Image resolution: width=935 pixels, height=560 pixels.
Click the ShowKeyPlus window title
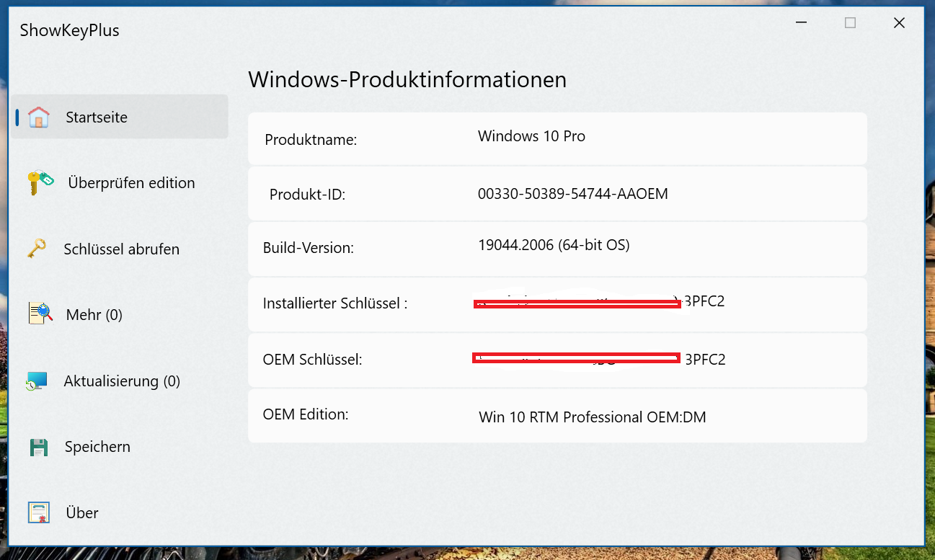tap(70, 30)
